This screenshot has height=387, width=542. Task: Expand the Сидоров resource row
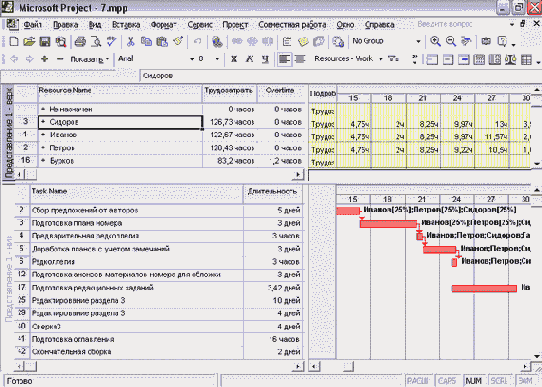(x=43, y=122)
